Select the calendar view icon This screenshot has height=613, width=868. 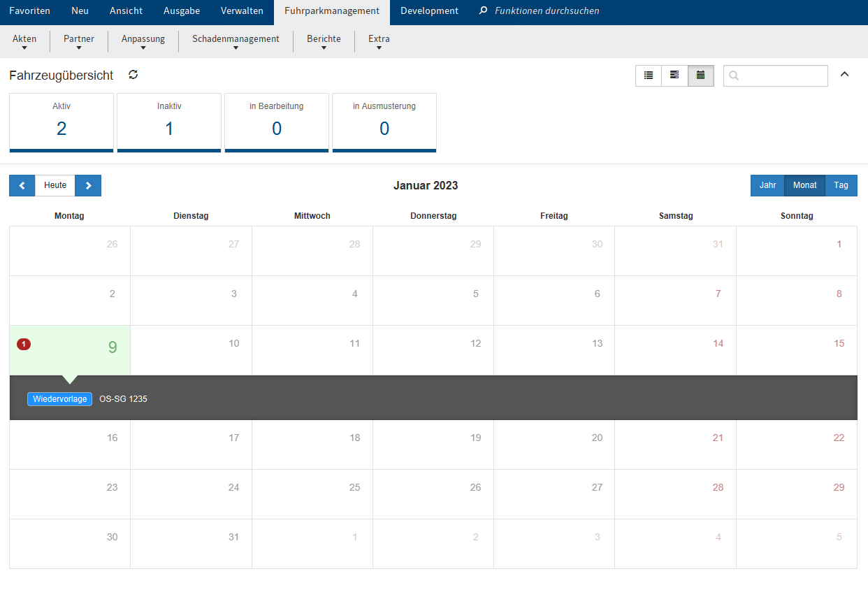(x=701, y=75)
